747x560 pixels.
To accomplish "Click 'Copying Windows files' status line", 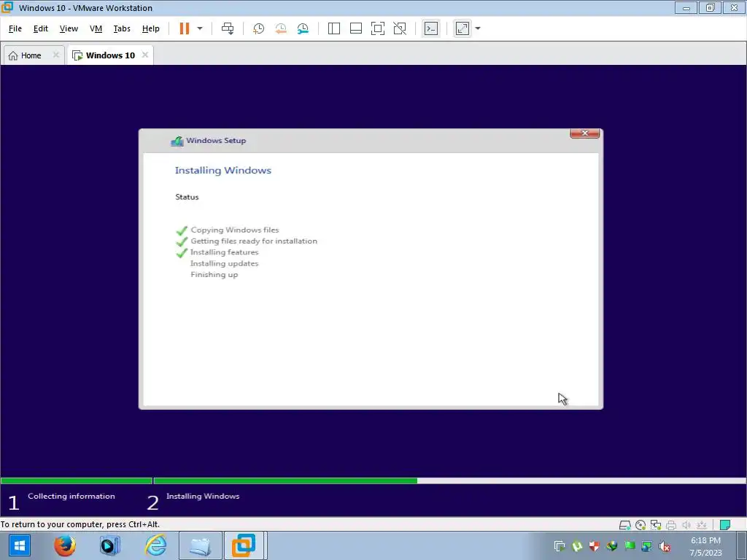I will [x=234, y=230].
